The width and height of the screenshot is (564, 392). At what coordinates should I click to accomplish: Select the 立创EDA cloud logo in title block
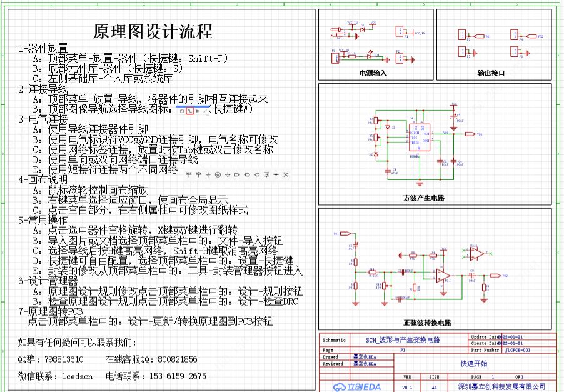pos(356,387)
